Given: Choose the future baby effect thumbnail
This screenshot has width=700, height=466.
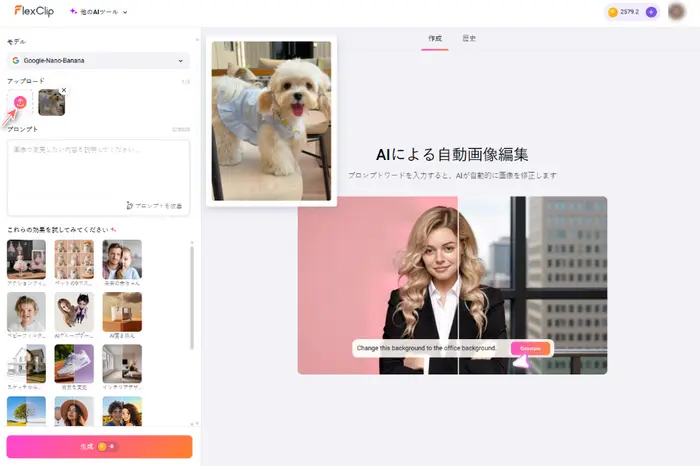Looking at the screenshot, I should [122, 259].
